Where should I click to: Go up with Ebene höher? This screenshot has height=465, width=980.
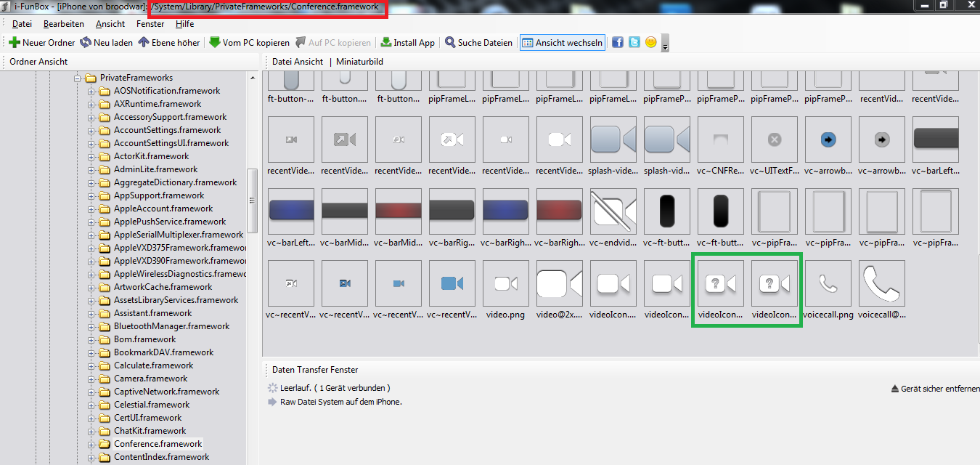pyautogui.click(x=168, y=43)
